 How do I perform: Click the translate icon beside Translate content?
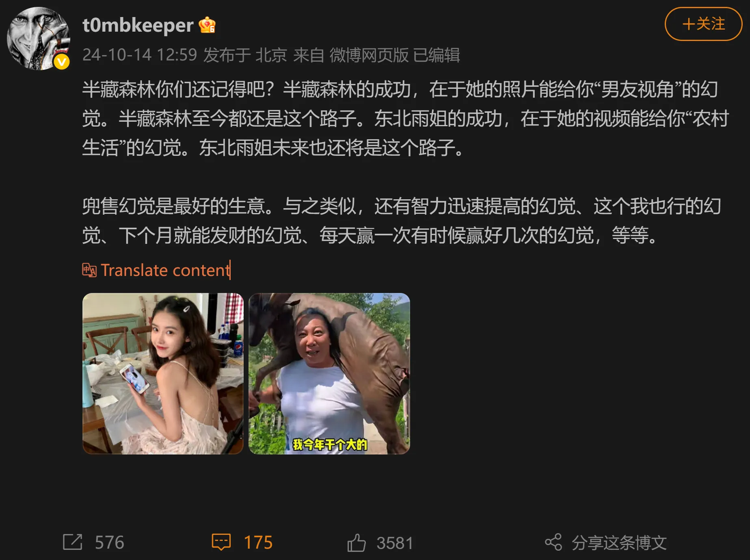click(x=89, y=270)
